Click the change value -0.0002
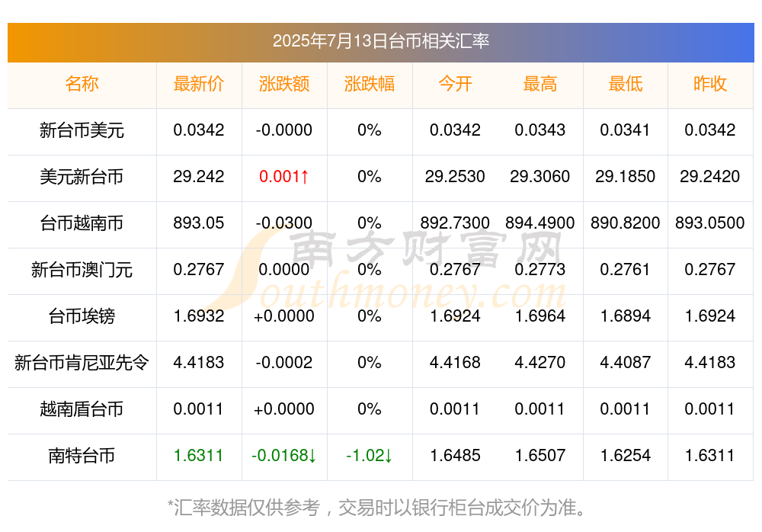The height and width of the screenshot is (532, 762). click(x=283, y=362)
